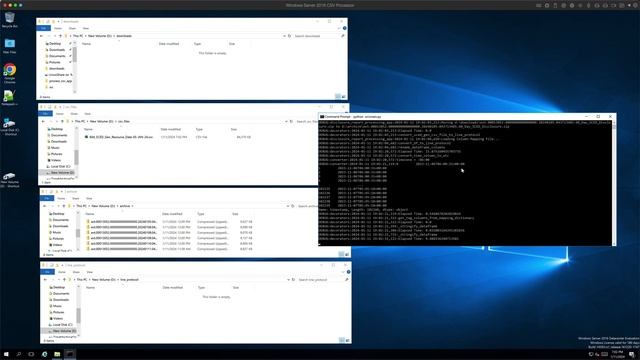Click This PC breadcrumb in archive window
This screenshot has width=640, height=360.
pyautogui.click(x=82, y=206)
